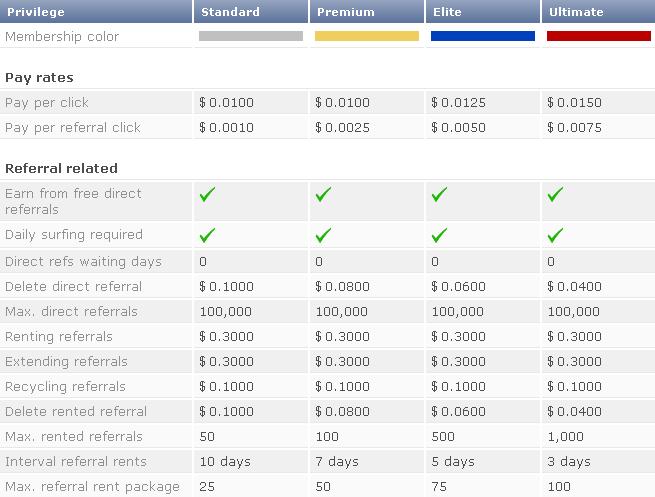This screenshot has height=497, width=655.
Task: Click the 'Pay per referral click' row label
Action: click(73, 128)
